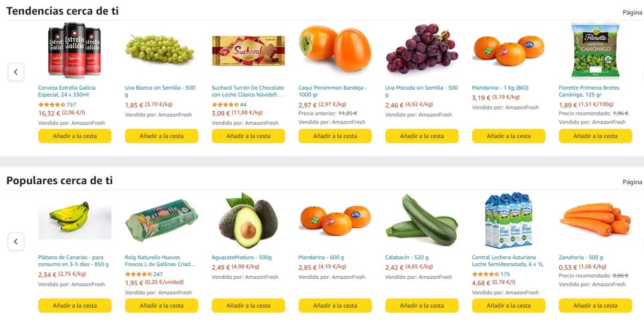644x325 pixels.
Task: Add Plátano de Canarias to the basket
Action: tap(75, 306)
